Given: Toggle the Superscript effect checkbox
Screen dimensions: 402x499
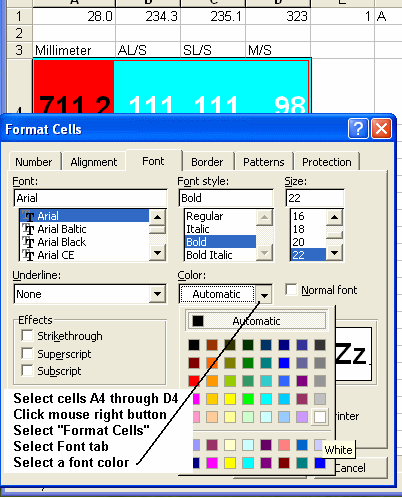Looking at the screenshot, I should [x=27, y=353].
